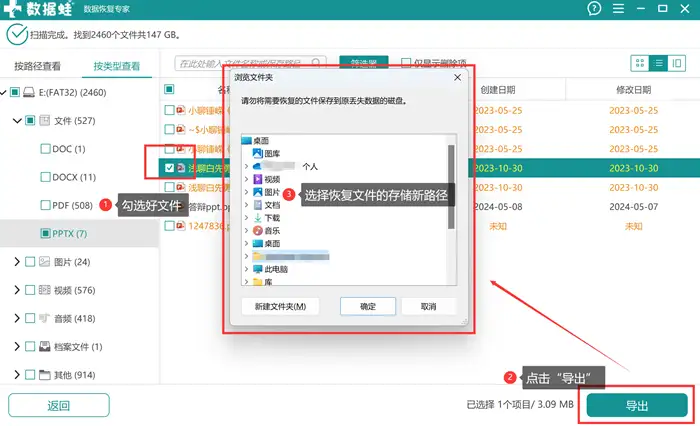
Task: Check the DOCX (11) checkbox
Action: pyautogui.click(x=45, y=177)
